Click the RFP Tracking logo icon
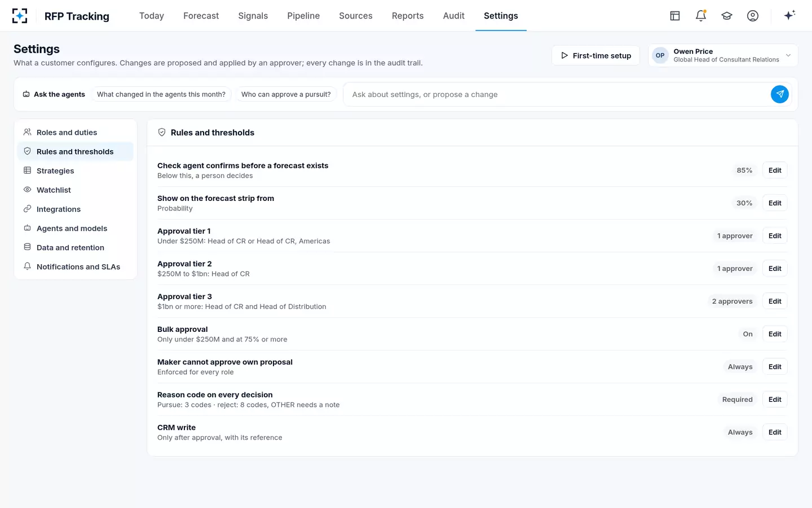 coord(20,16)
